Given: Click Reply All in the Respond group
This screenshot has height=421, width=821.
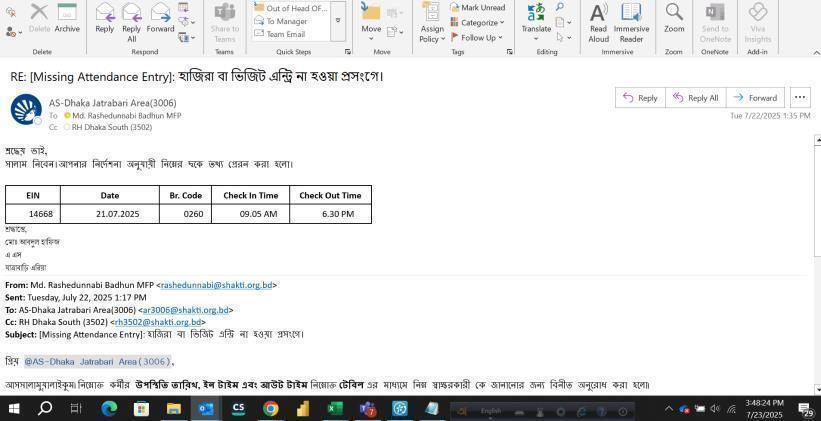Looking at the screenshot, I should pos(131,17).
